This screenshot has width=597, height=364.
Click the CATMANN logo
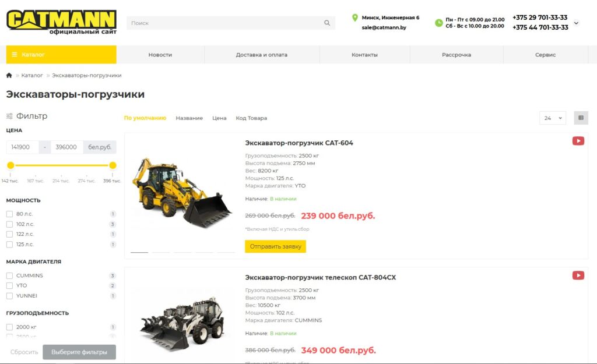coord(61,22)
